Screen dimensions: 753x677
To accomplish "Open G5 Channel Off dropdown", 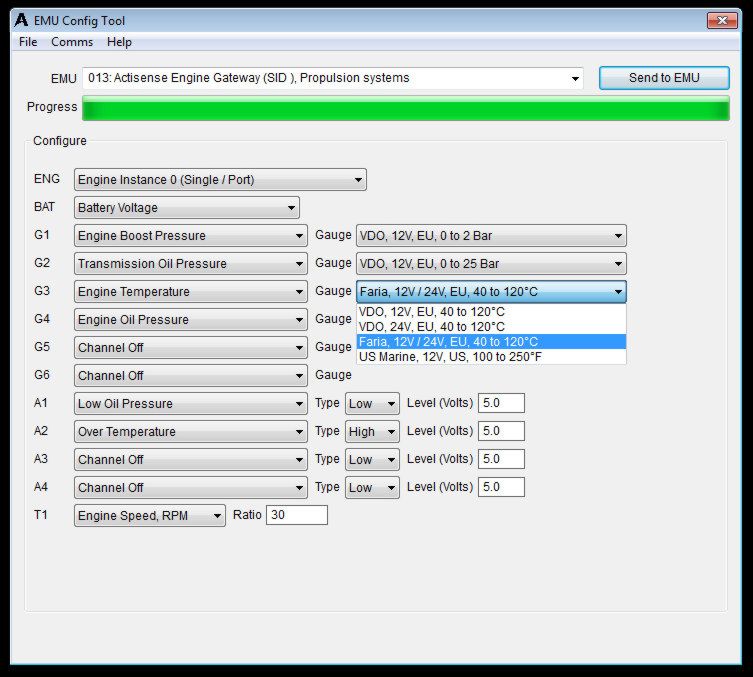I will pyautogui.click(x=191, y=348).
